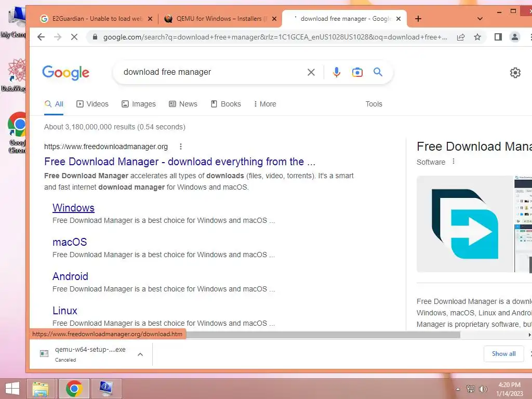Click the About 3,180,000,000 results text
This screenshot has height=399, width=532.
tap(115, 127)
